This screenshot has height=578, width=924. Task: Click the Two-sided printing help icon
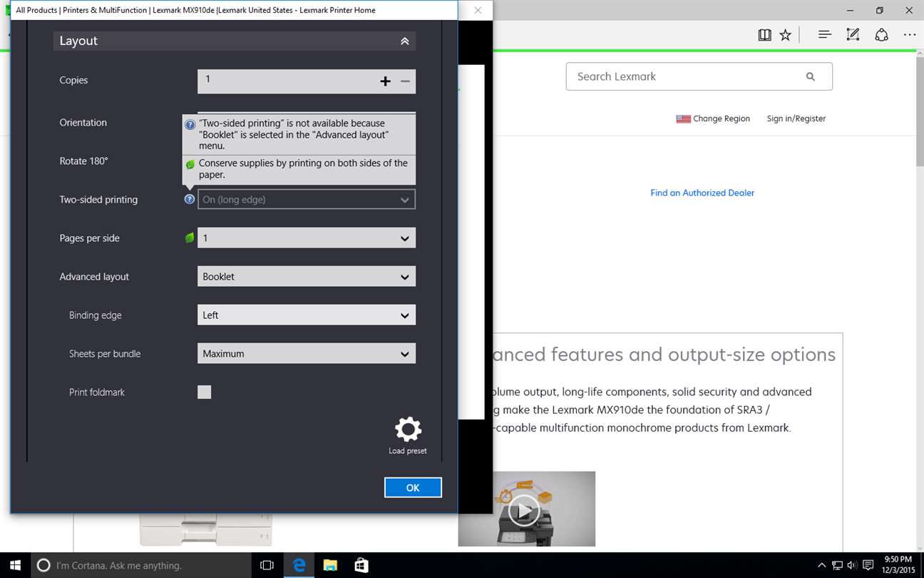click(x=189, y=199)
